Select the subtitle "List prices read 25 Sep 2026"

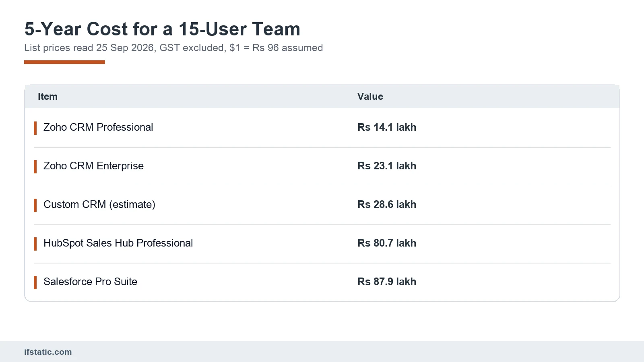coord(89,47)
